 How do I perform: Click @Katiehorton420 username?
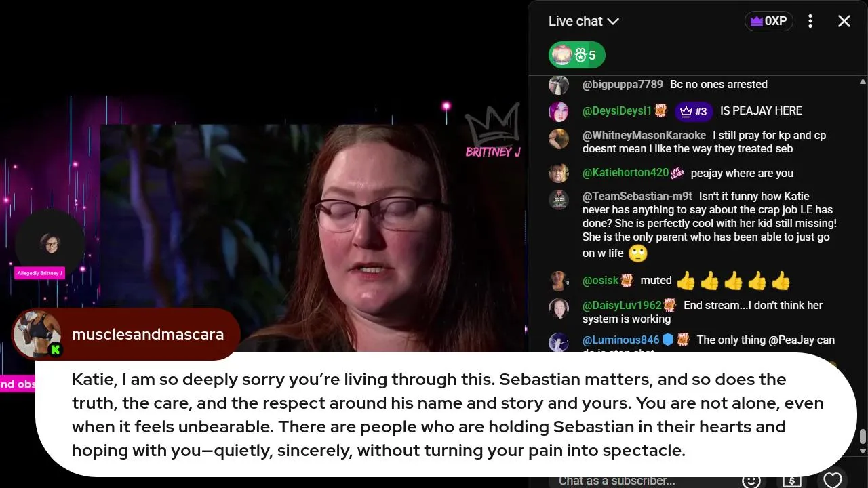click(x=625, y=172)
